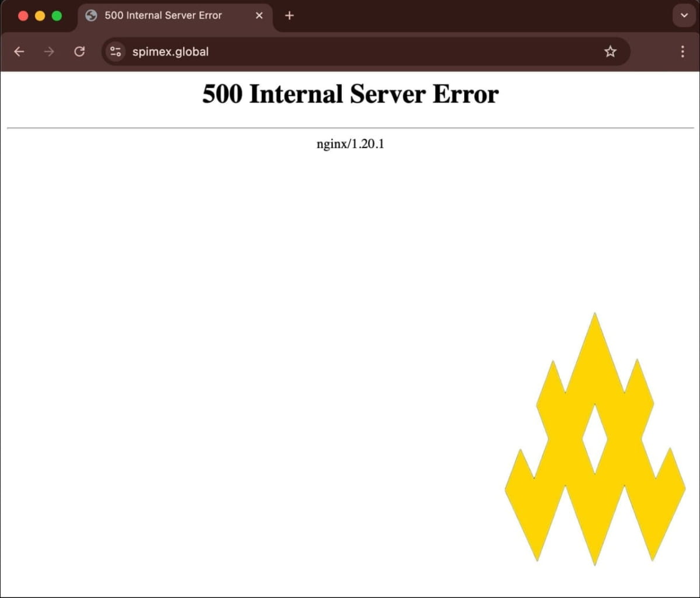Click the horizontal divider line below heading
Viewport: 700px width, 598px height.
point(350,128)
